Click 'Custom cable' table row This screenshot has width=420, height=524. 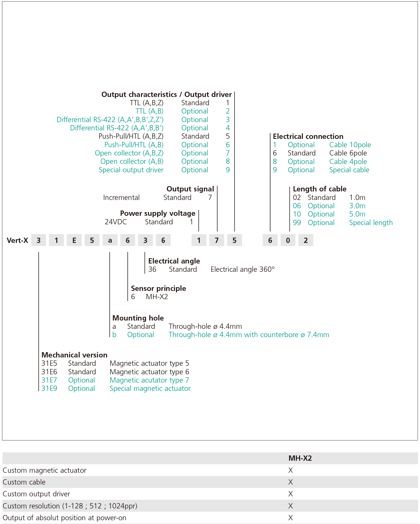210,482
